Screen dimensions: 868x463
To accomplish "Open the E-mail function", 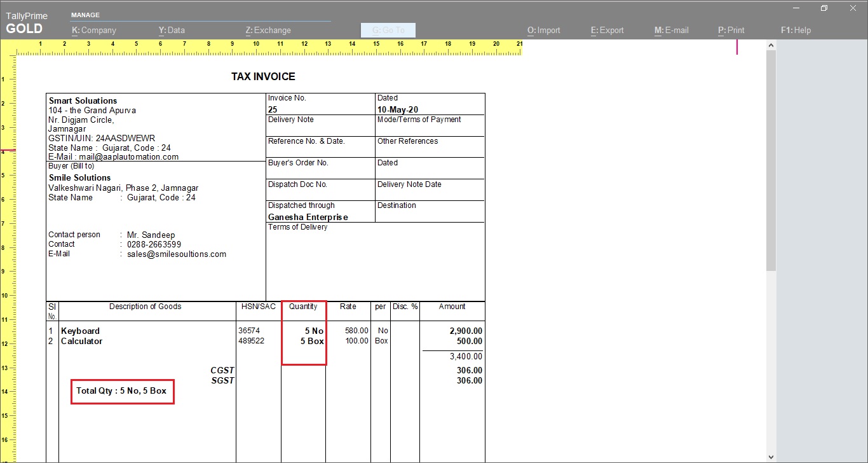I will click(671, 30).
